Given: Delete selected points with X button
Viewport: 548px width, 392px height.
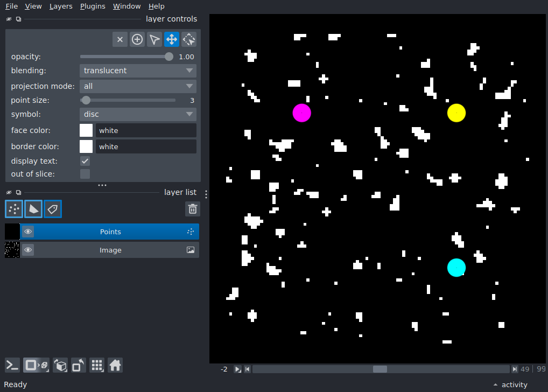Looking at the screenshot, I should pyautogui.click(x=120, y=39).
